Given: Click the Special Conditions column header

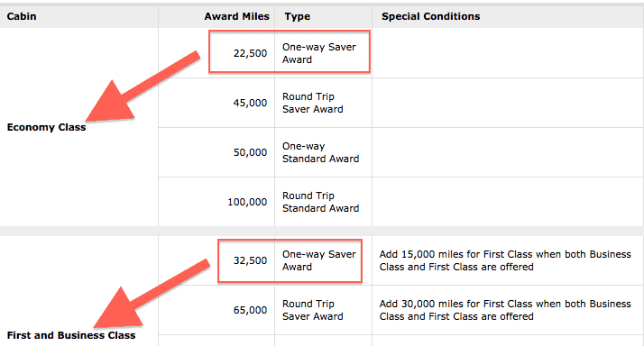Looking at the screenshot, I should (430, 16).
